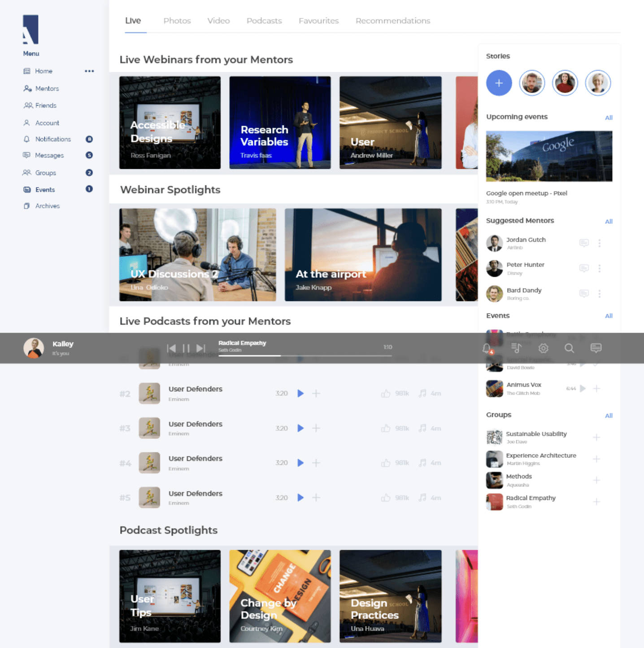Switch to the Live tab

coord(133,21)
